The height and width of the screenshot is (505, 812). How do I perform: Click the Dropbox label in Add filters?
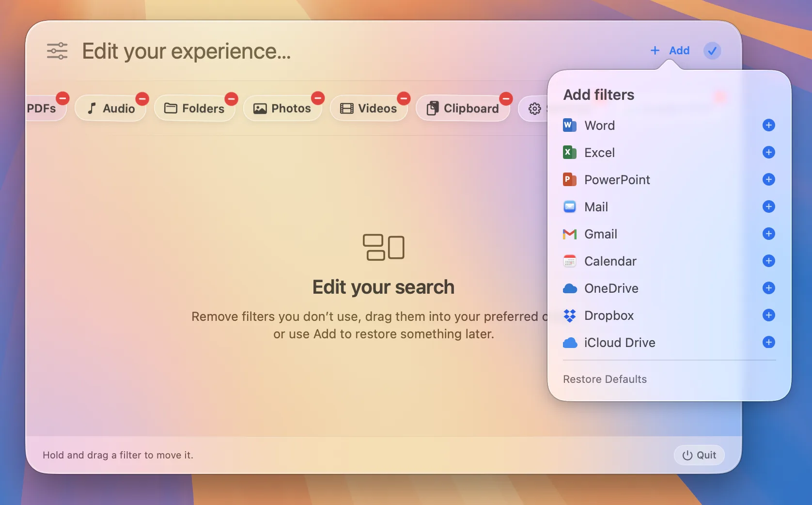pyautogui.click(x=609, y=316)
